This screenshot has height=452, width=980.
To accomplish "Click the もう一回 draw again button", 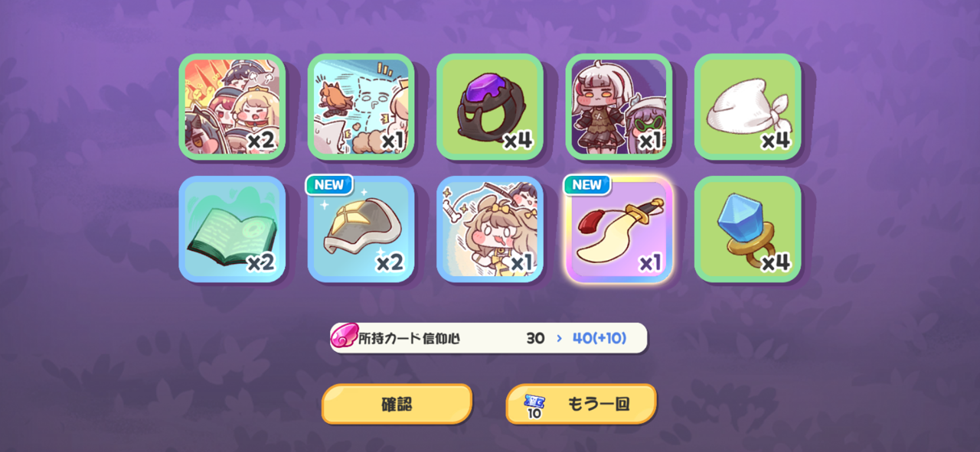I will click(x=581, y=404).
